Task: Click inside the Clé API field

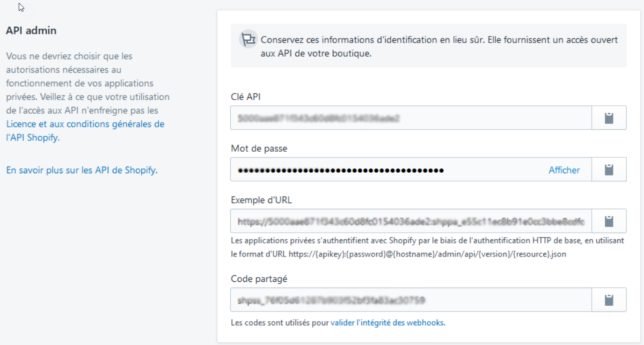Action: [x=411, y=118]
